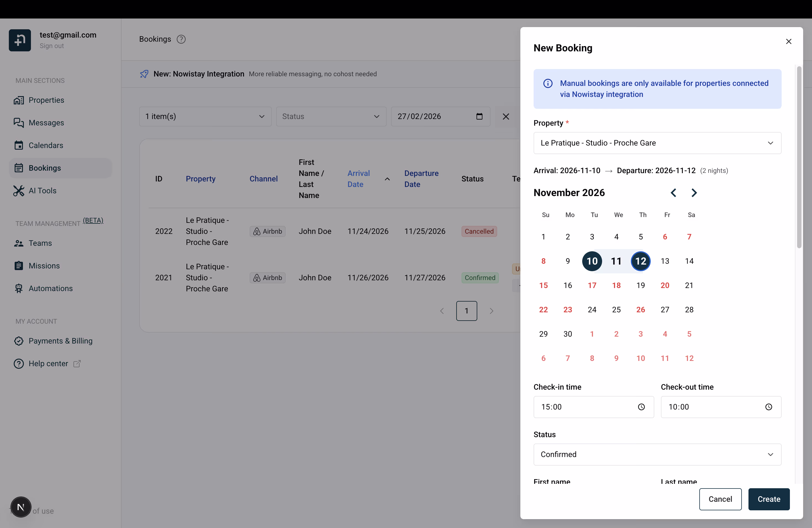
Task: Select page 1 in pagination
Action: 466,311
